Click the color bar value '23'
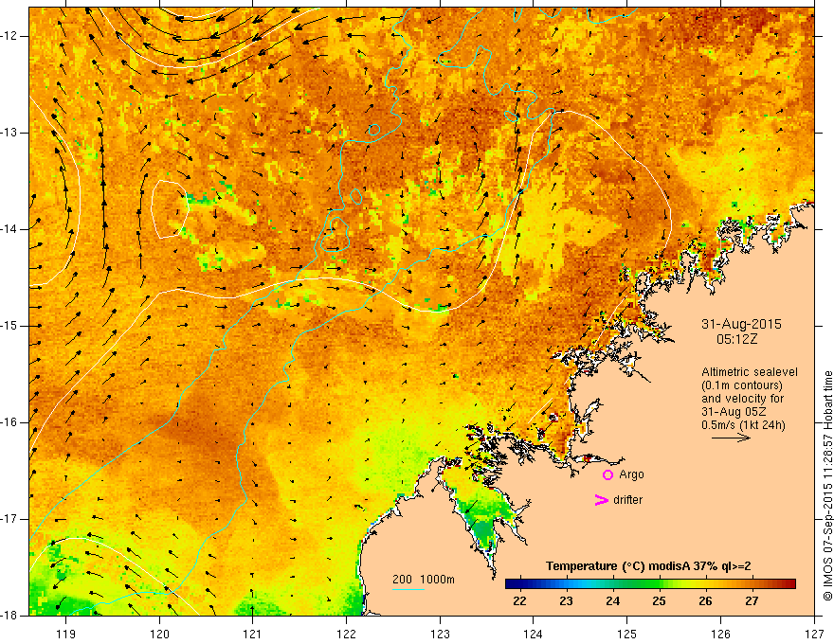This screenshot has width=834, height=644. coord(566,601)
